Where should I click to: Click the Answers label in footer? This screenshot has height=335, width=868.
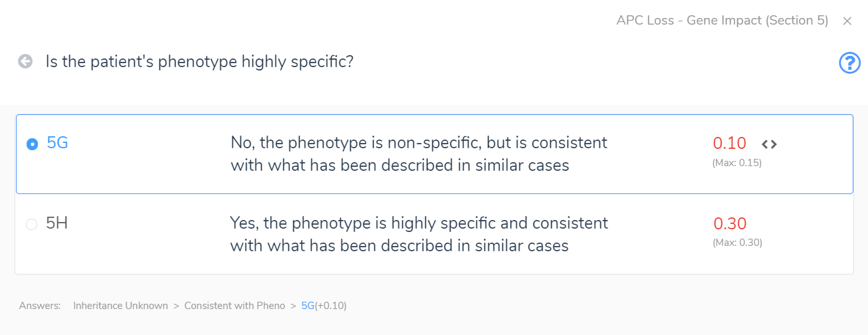pyautogui.click(x=40, y=306)
